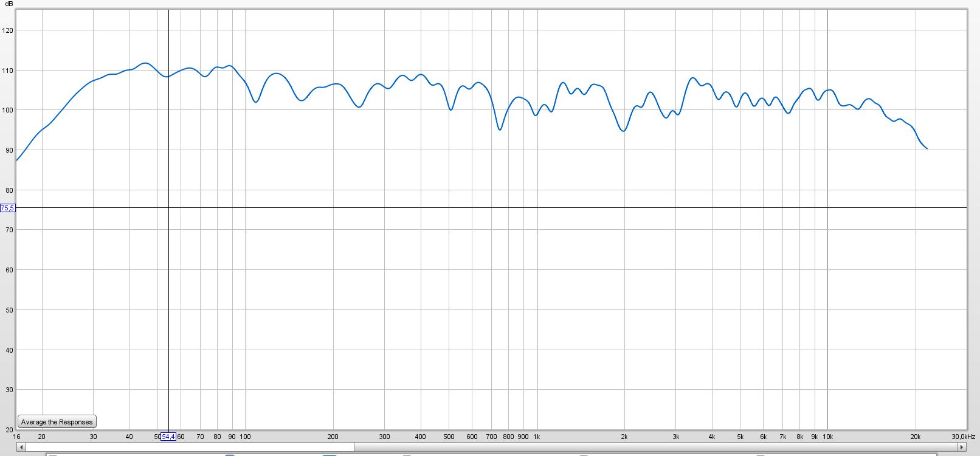The image size is (980, 456).
Task: Click the 10k frequency axis label
Action: (827, 437)
